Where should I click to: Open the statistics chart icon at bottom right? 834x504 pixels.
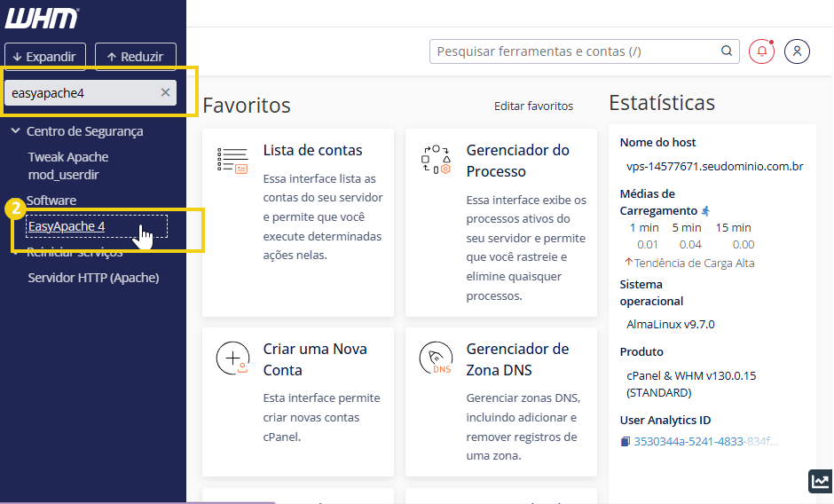click(820, 482)
